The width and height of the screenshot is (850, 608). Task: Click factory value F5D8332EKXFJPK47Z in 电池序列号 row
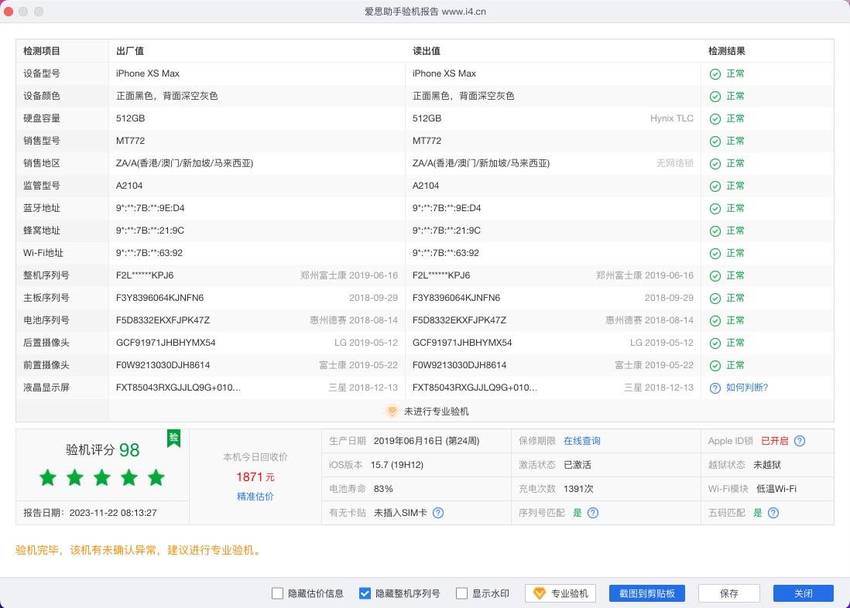[x=163, y=320]
